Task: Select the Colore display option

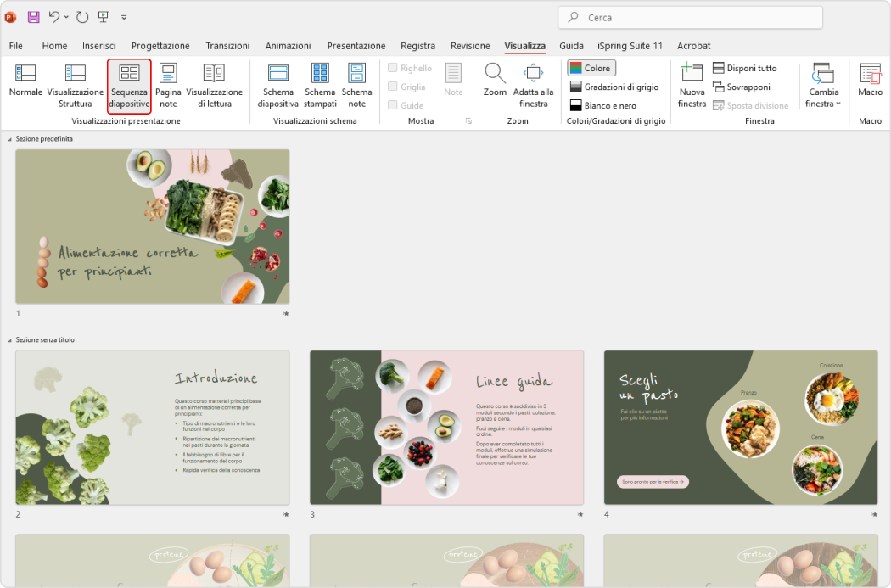Action: pos(591,67)
